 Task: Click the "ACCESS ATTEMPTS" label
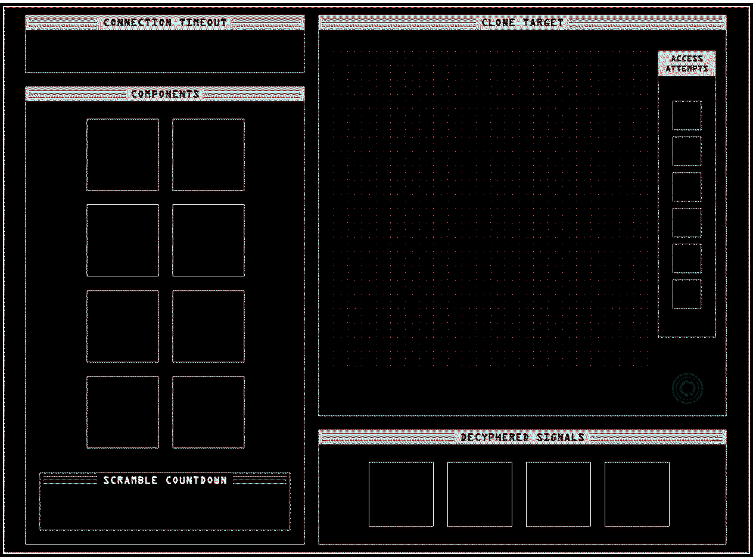[x=687, y=64]
